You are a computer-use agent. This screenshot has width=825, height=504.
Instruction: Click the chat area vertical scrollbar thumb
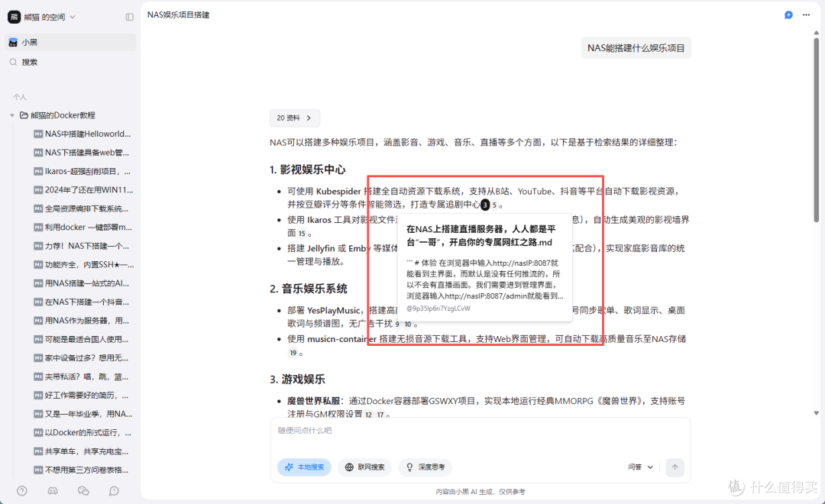pos(816,129)
